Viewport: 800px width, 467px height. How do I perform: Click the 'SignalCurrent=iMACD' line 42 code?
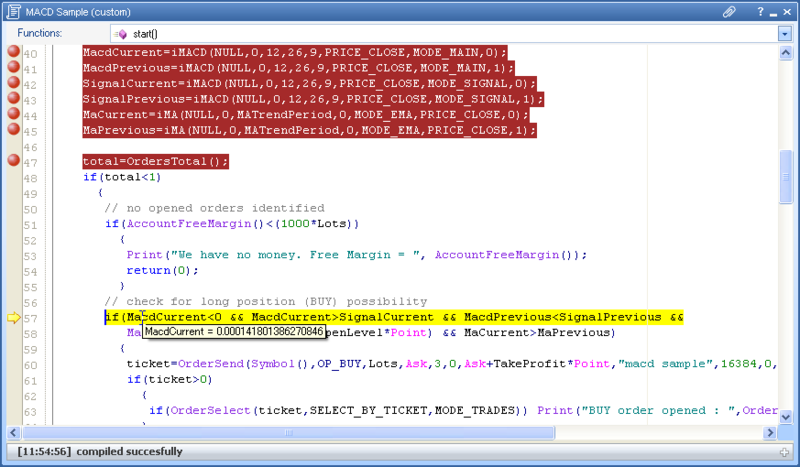pos(310,83)
